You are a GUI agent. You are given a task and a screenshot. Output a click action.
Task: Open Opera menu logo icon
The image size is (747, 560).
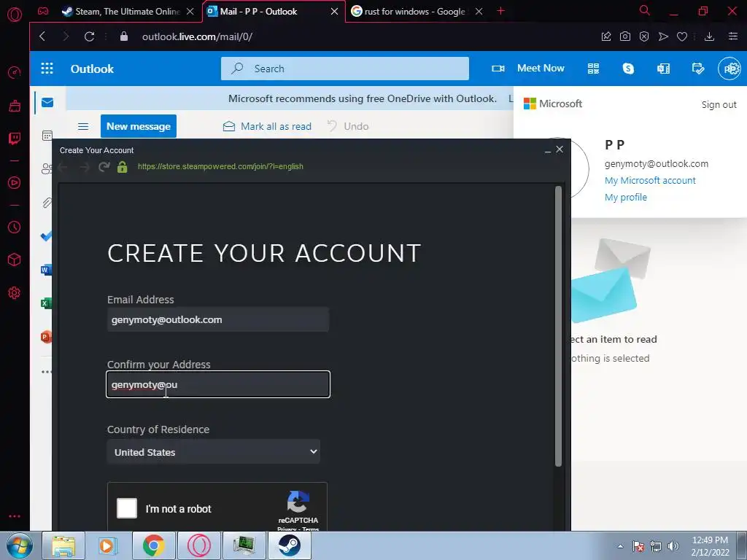point(15,15)
